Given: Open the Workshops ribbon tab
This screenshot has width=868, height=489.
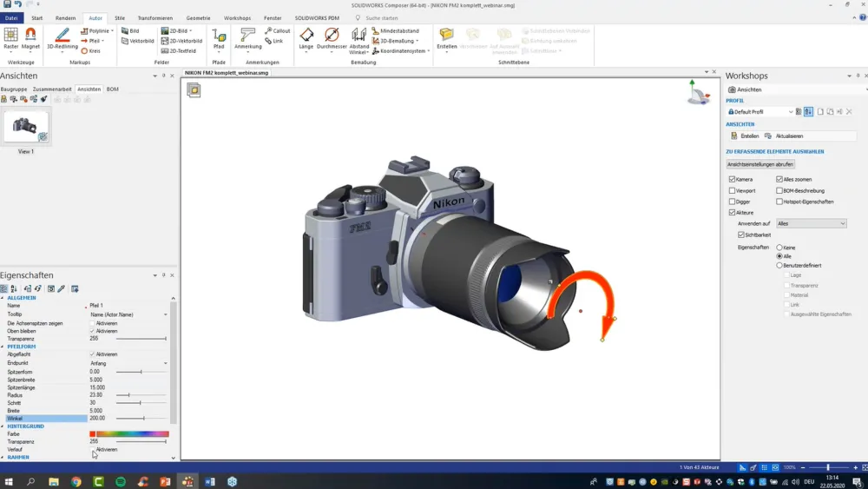Looking at the screenshot, I should [x=237, y=18].
